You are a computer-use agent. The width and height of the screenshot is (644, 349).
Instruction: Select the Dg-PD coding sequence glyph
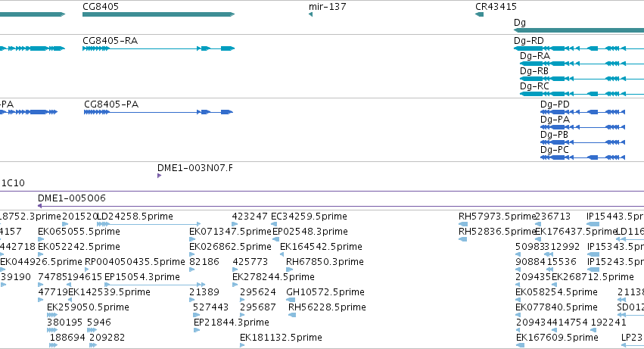(583, 112)
